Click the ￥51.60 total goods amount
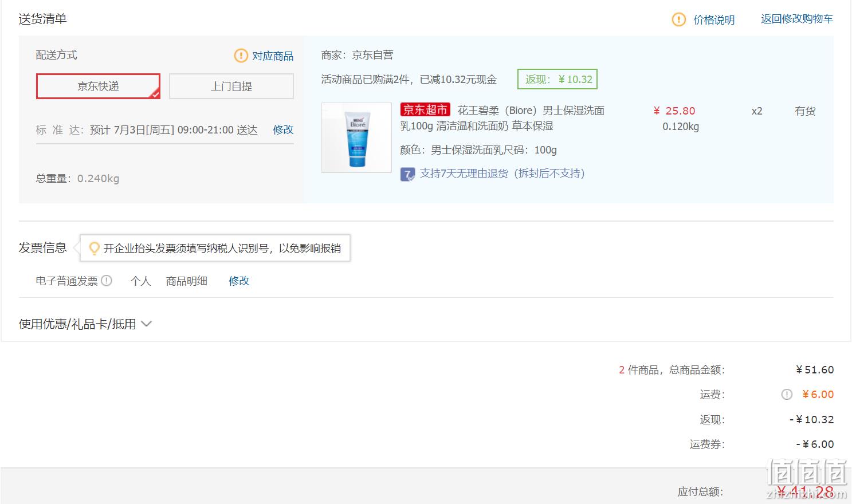 point(815,370)
